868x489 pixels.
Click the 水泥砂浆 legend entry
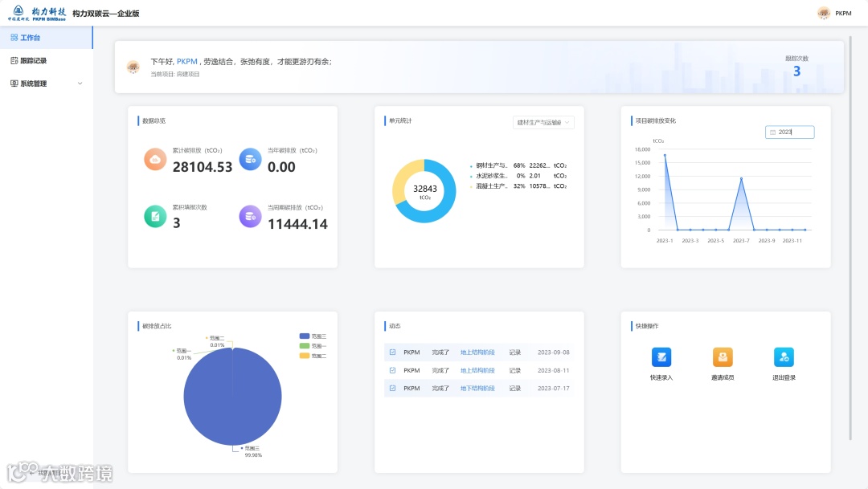click(518, 176)
